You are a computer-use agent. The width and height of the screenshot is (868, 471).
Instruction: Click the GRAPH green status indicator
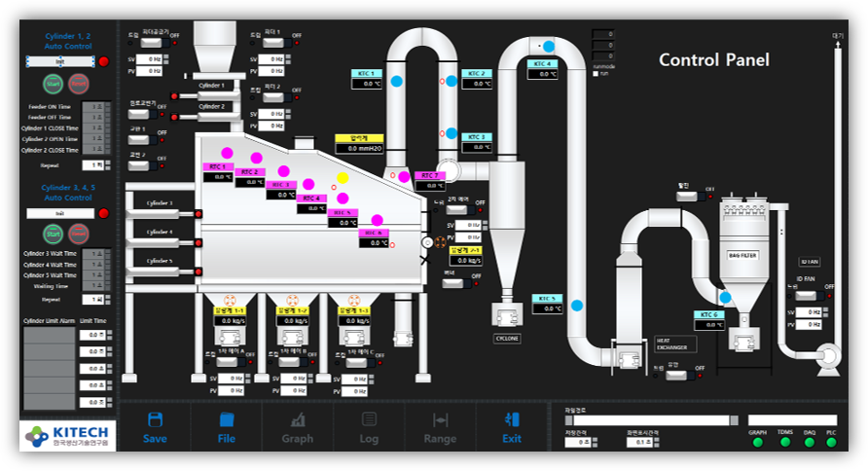point(758,442)
